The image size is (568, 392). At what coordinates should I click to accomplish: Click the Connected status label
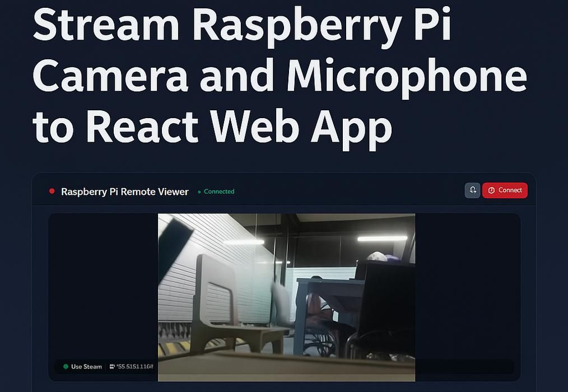click(x=218, y=192)
